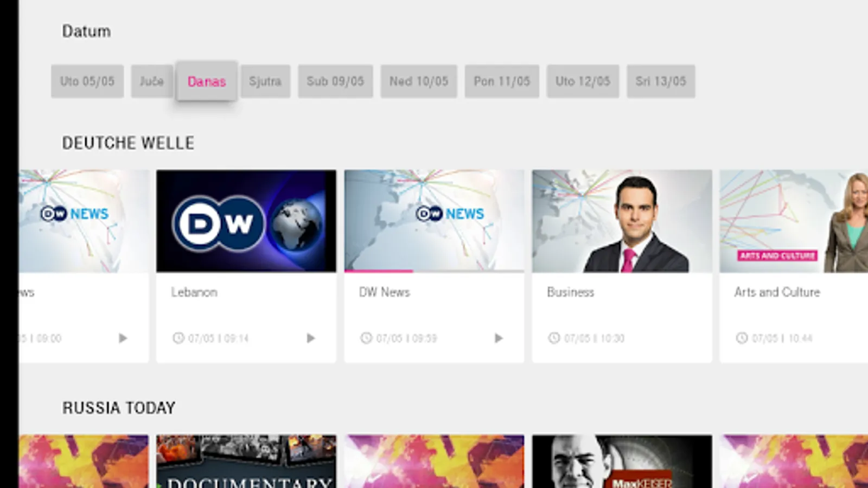Screen dimensions: 868x488
Task: Click the RUSSIA TODAY channel heading
Action: coord(119,408)
